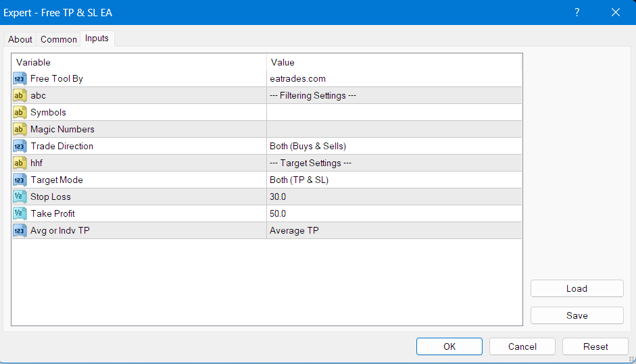
Task: Click the OK button
Action: tap(449, 346)
